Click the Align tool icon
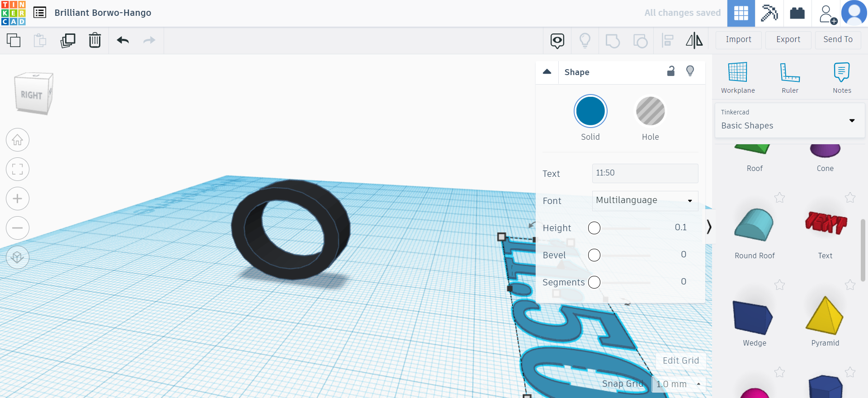Image resolution: width=868 pixels, height=398 pixels. pyautogui.click(x=668, y=41)
